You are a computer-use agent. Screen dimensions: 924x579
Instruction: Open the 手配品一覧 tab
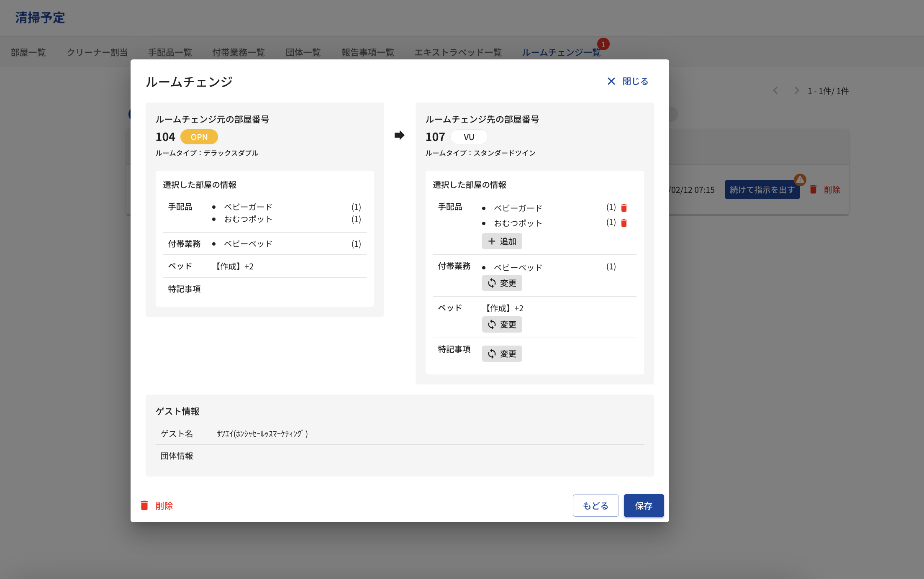pos(170,52)
